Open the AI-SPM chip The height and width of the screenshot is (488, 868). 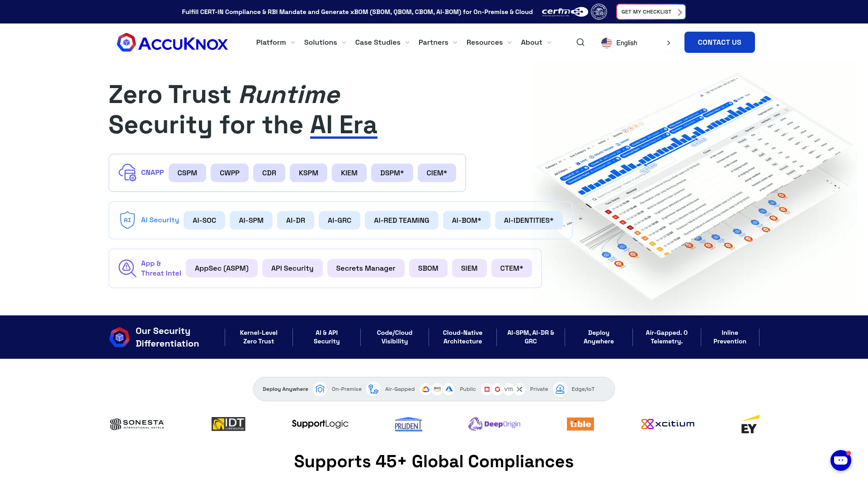tap(251, 221)
